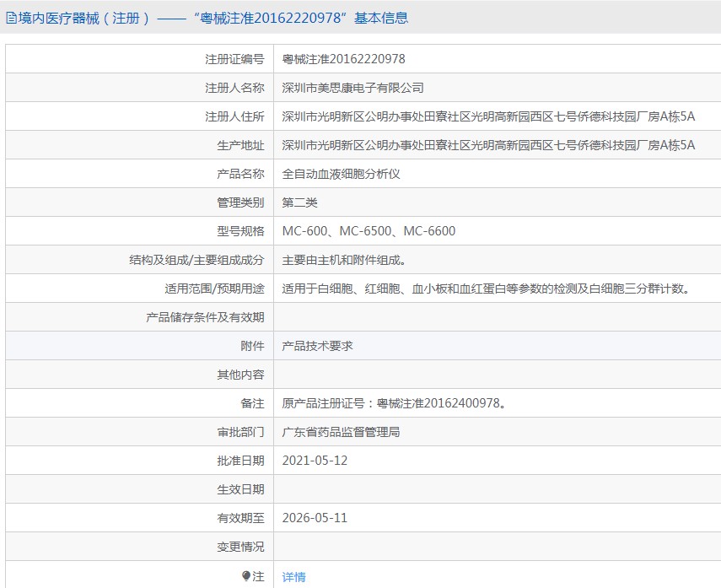This screenshot has width=721, height=588.
Task: Click the page title 境内医疗器械（注册）基本信息
Action: click(x=213, y=18)
